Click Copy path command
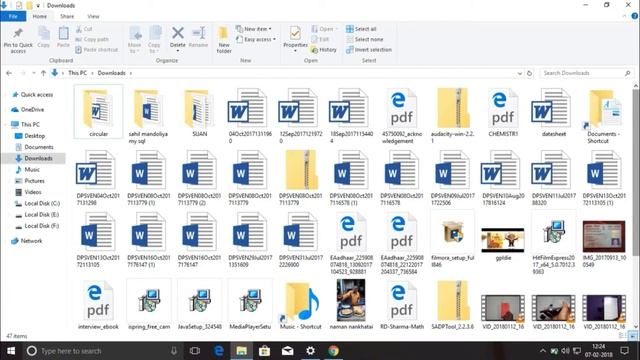The image size is (640, 360). (92, 40)
